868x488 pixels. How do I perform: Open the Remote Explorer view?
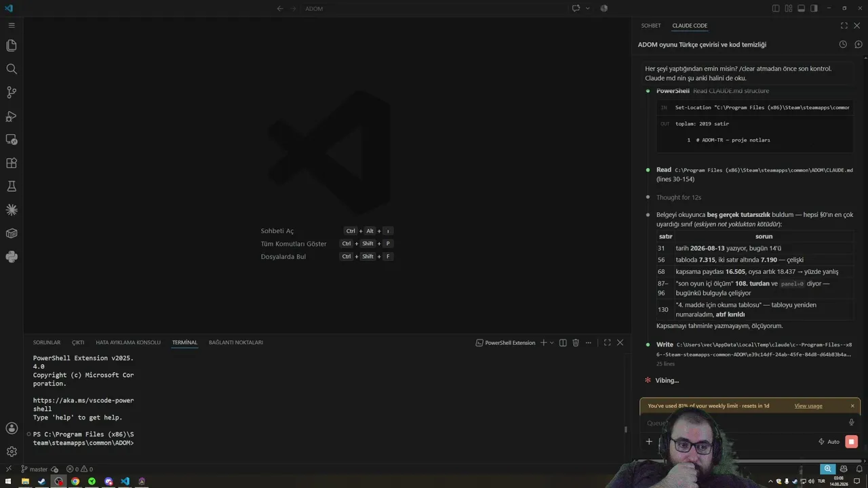pyautogui.click(x=12, y=140)
